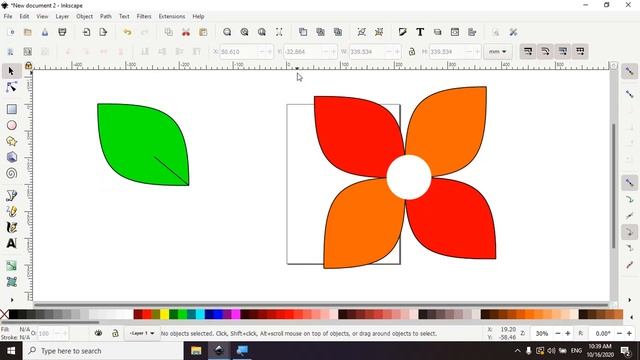
Task: Click the rotation angle field
Action: 602,333
